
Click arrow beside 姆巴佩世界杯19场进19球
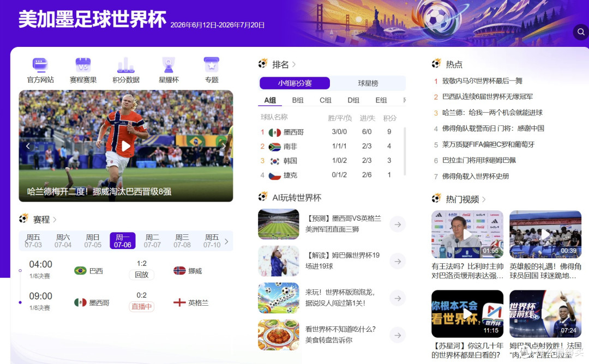pyautogui.click(x=398, y=261)
